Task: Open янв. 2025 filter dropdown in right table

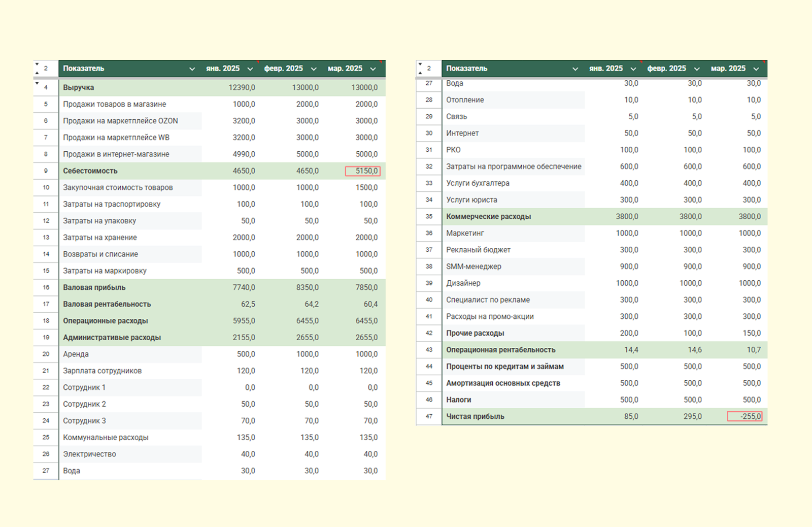Action: coord(633,69)
